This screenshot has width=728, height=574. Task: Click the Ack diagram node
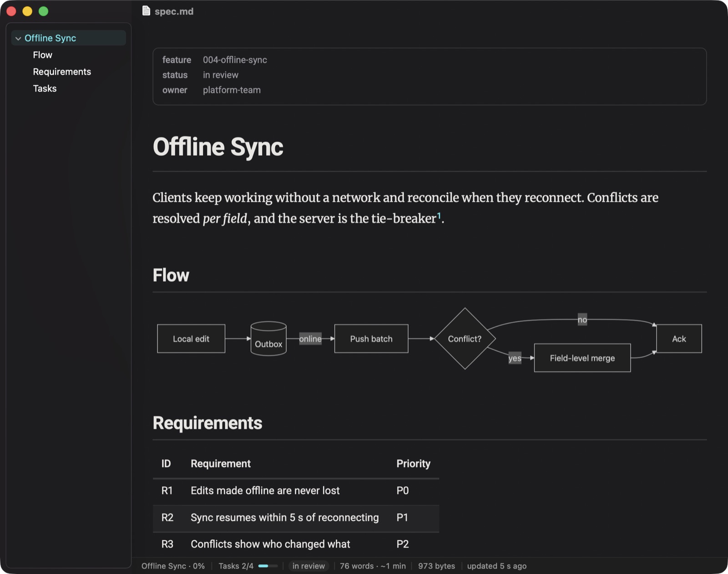679,339
